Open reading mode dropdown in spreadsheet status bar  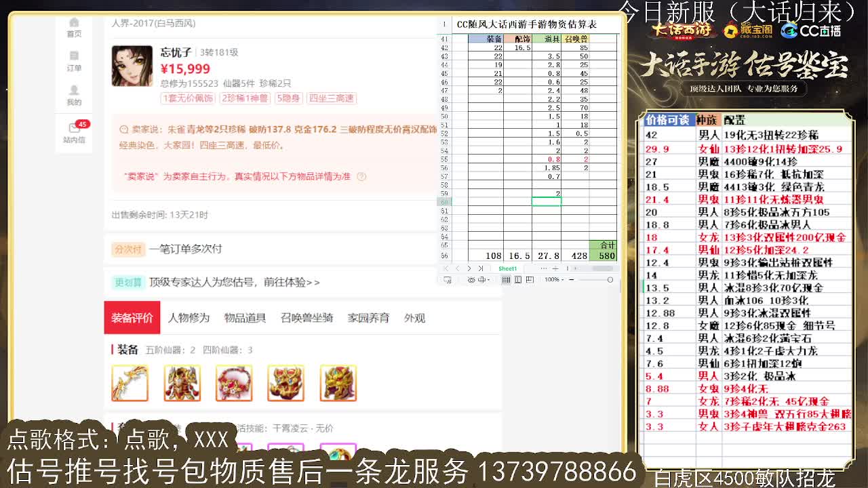[483, 280]
